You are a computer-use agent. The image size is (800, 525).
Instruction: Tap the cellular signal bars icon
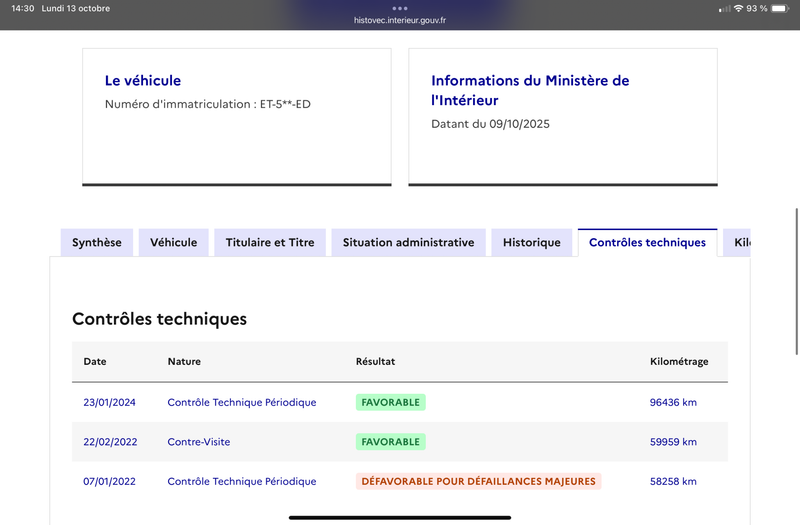724,8
